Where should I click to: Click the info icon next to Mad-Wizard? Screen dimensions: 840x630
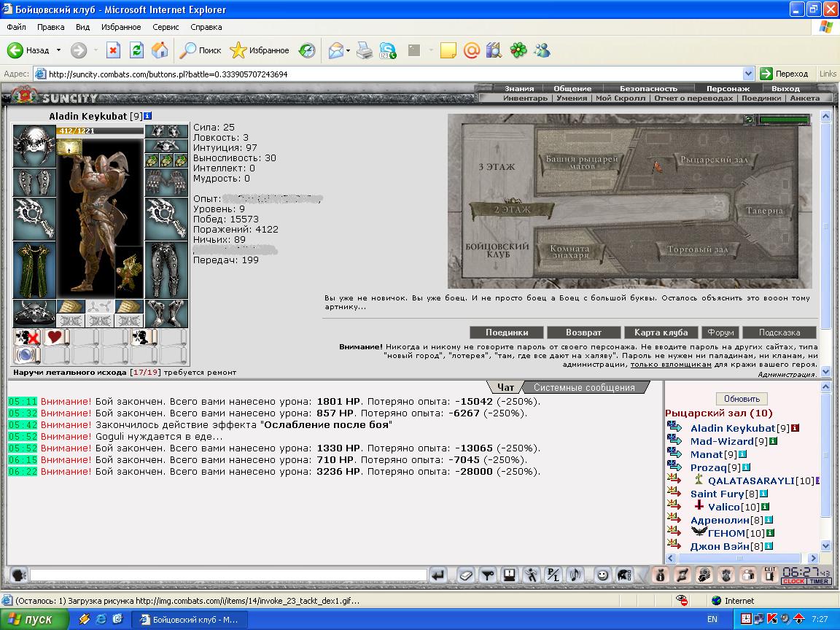click(x=773, y=441)
